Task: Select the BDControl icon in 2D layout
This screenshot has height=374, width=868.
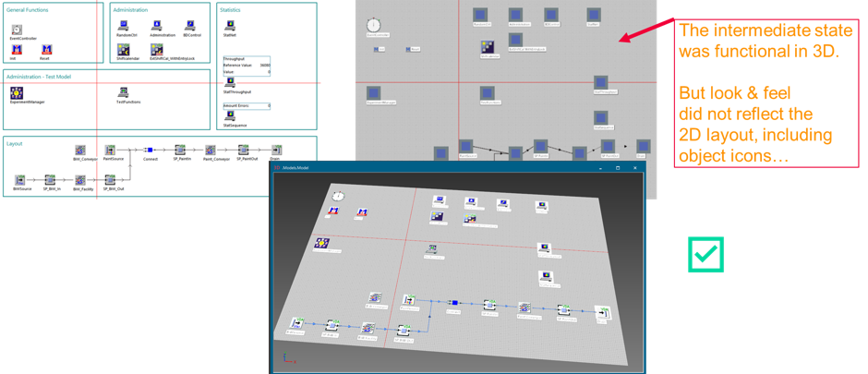Action: point(190,26)
